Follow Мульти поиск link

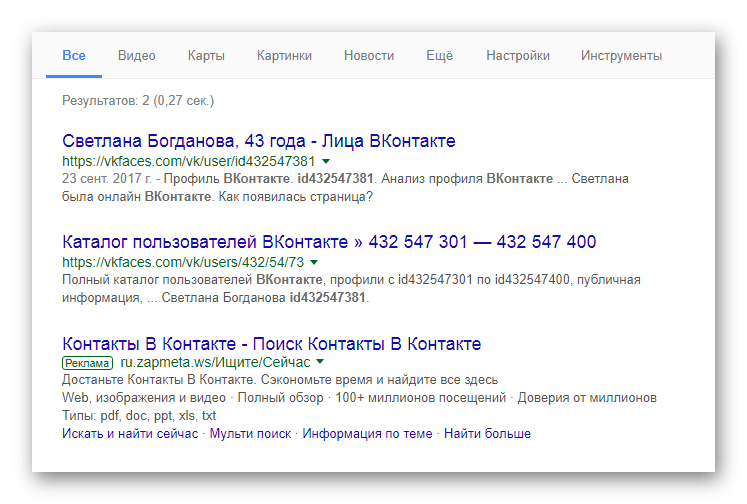250,433
